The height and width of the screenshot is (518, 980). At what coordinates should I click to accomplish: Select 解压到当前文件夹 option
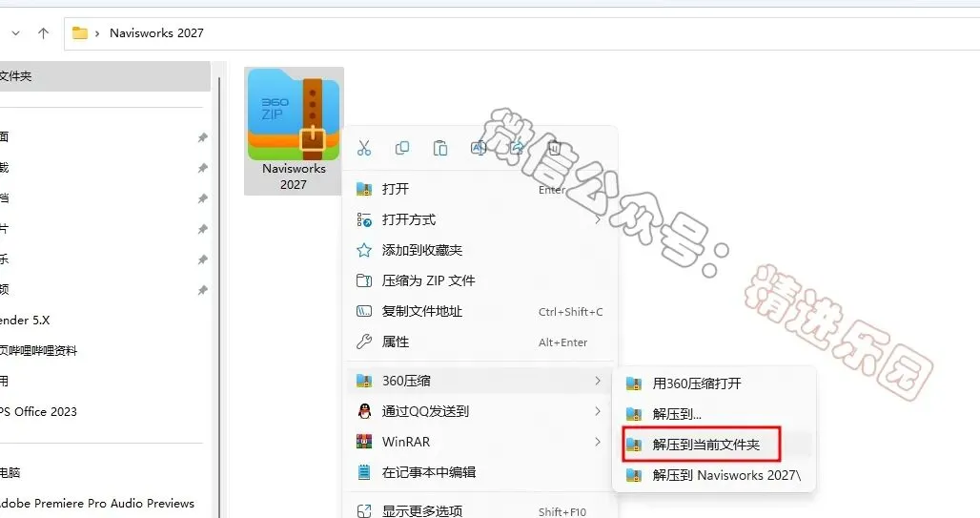click(x=714, y=445)
